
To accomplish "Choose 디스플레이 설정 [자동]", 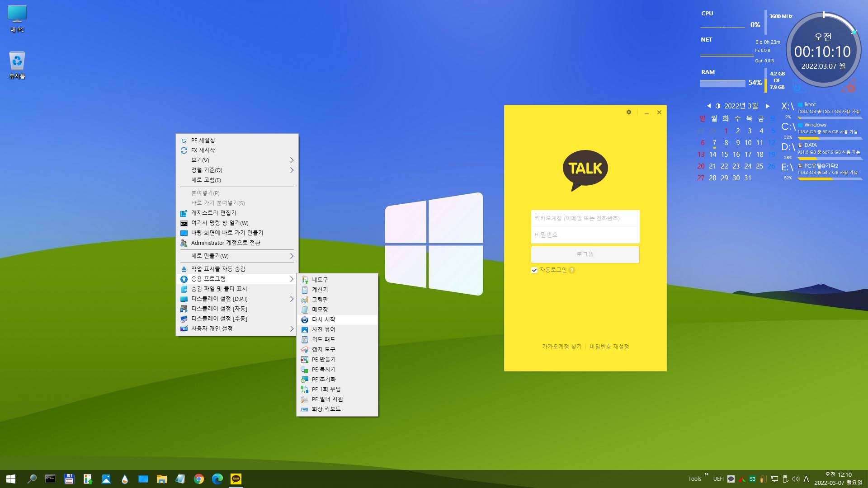I will pyautogui.click(x=237, y=309).
